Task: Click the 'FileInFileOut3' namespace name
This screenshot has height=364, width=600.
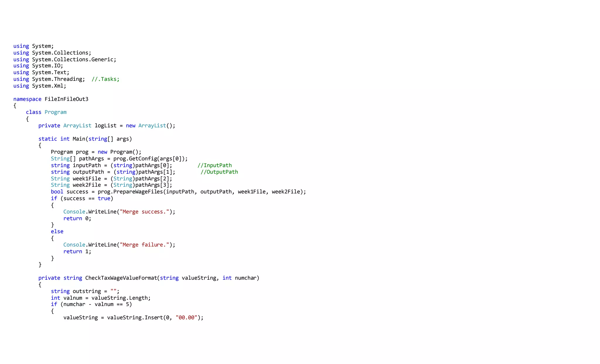Action: 66,99
